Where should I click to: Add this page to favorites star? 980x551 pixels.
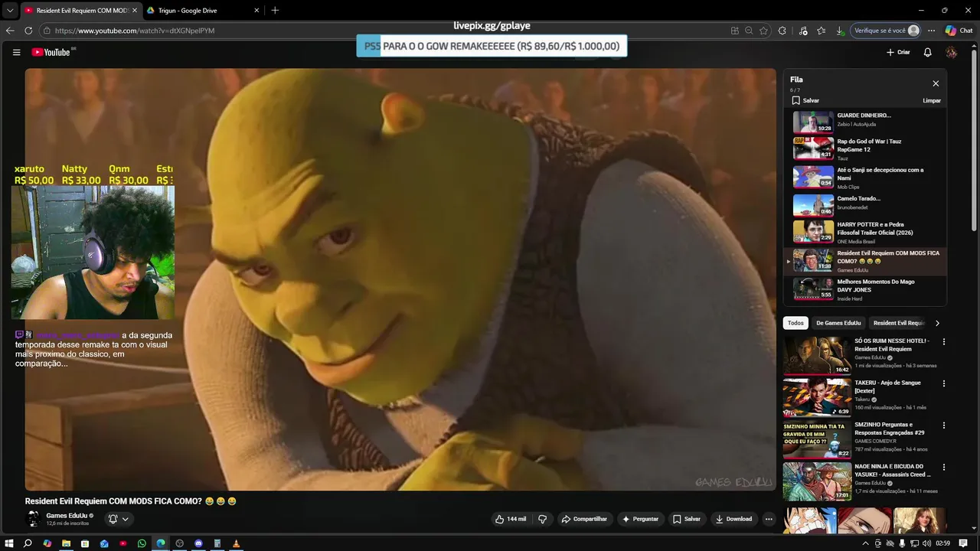pyautogui.click(x=763, y=31)
